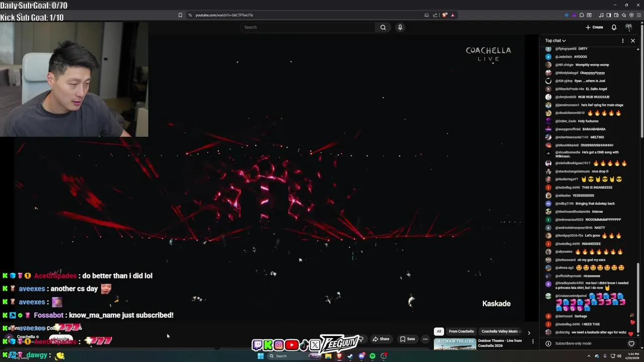The width and height of the screenshot is (644, 362).
Task: Open File Explorer from the taskbar
Action: point(328,356)
